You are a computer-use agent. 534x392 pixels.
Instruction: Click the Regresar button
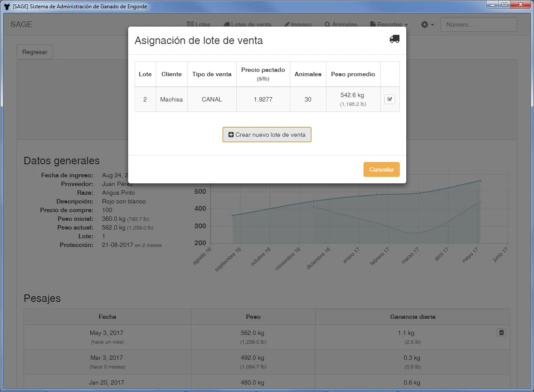(x=34, y=51)
